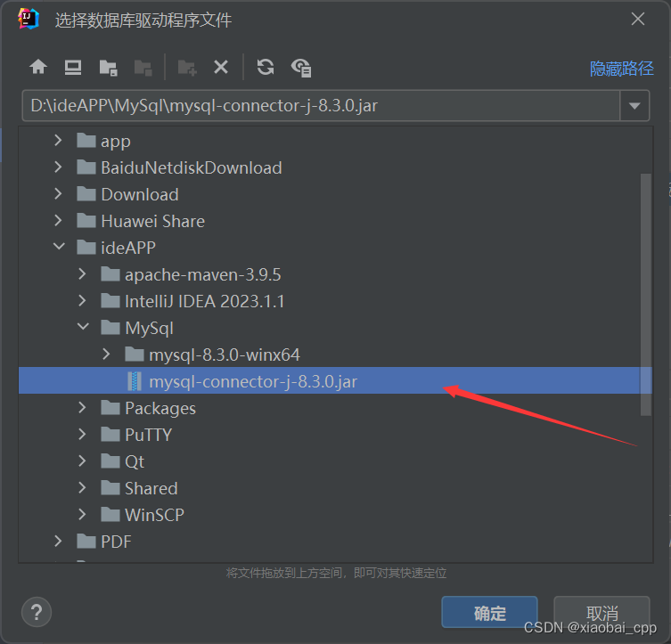Viewport: 671px width, 644px height.
Task: Click the MySql folder icon
Action: (x=110, y=328)
